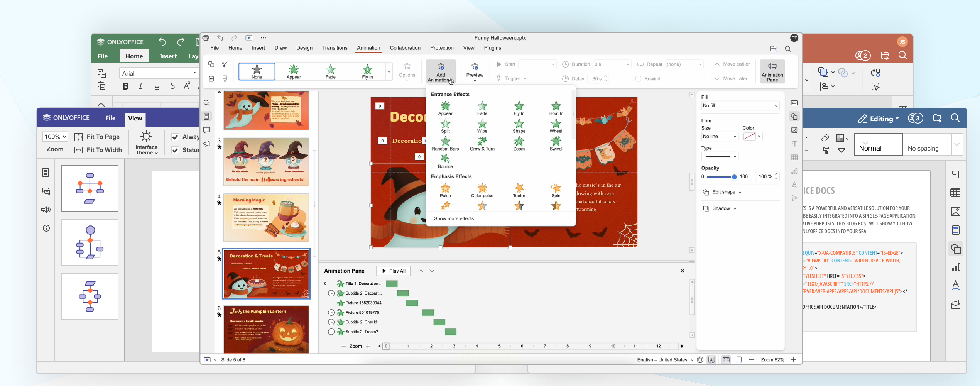Click the zoom in plus in status bar
The image size is (980, 386).
click(793, 360)
